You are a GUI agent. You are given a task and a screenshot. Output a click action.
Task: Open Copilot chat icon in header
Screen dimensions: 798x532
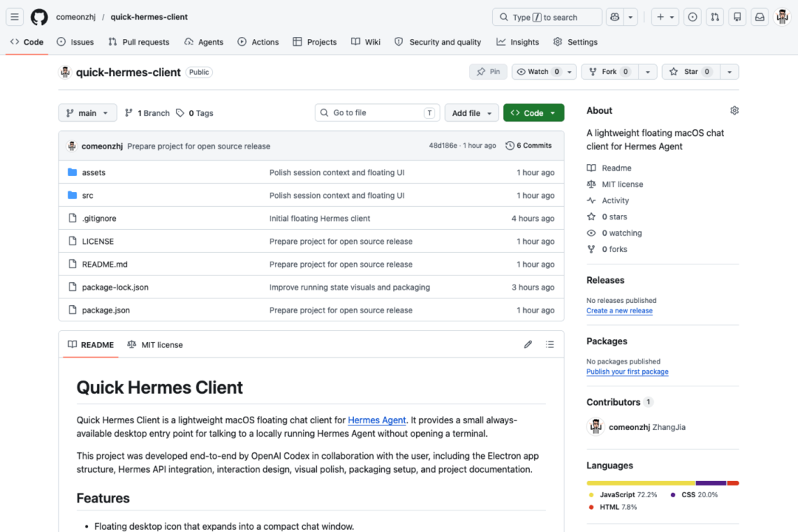coord(615,17)
